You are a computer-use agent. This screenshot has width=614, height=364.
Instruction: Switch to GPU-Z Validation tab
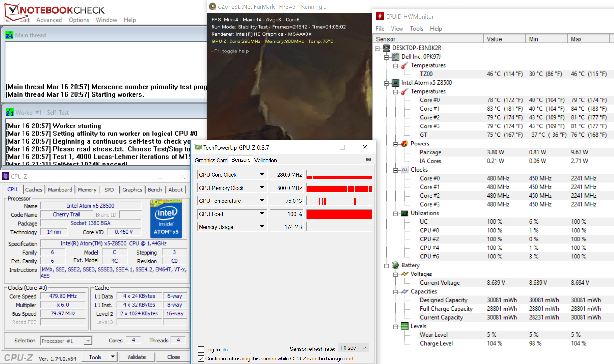(266, 160)
